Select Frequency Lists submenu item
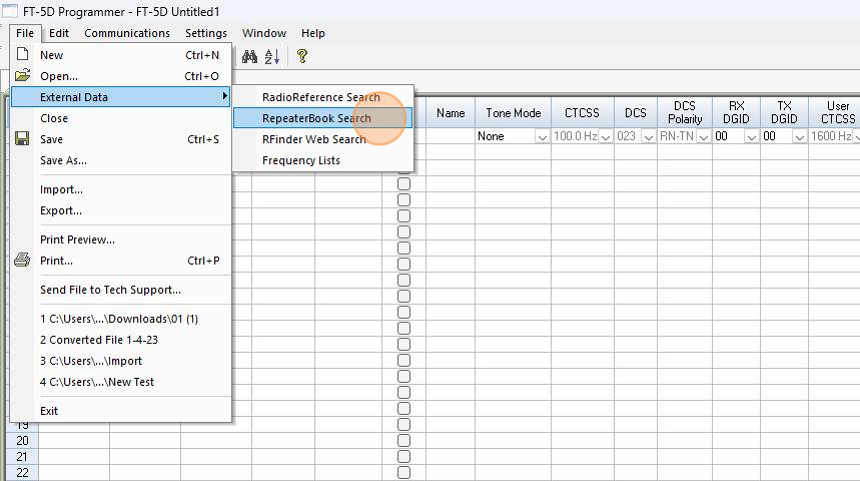Image resolution: width=860 pixels, height=481 pixels. tap(322, 160)
